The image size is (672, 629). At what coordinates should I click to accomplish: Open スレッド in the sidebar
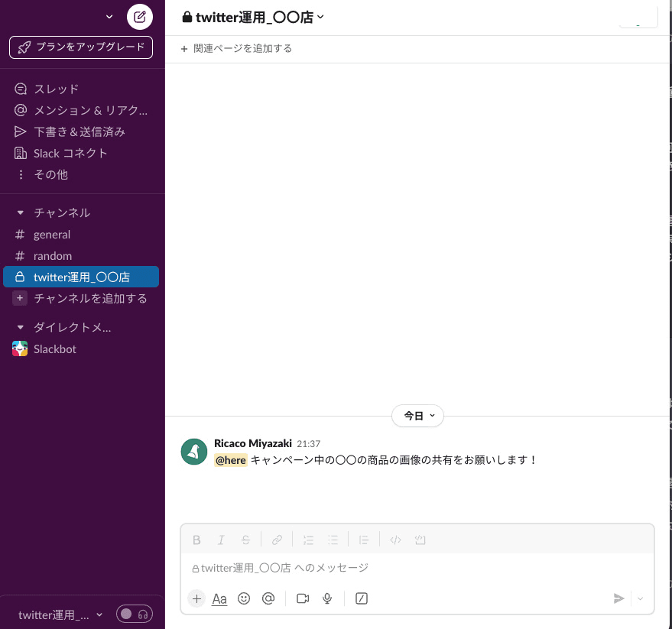(x=56, y=89)
